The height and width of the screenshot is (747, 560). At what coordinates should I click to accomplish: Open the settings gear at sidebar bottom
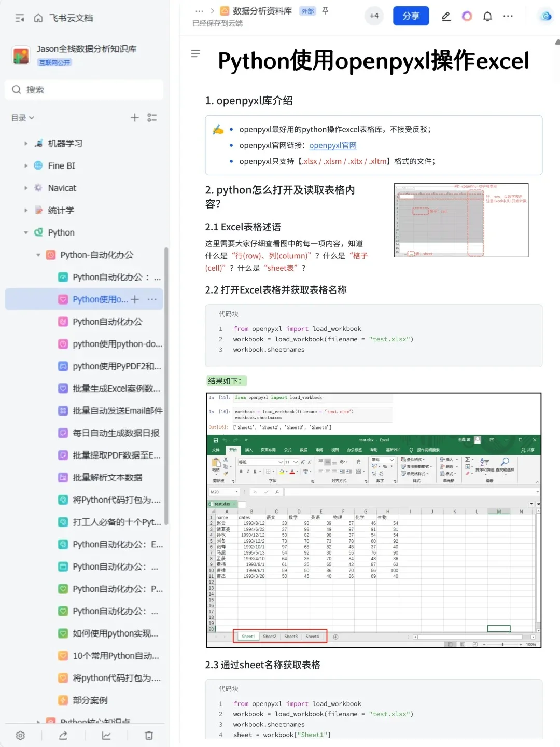coord(20,735)
